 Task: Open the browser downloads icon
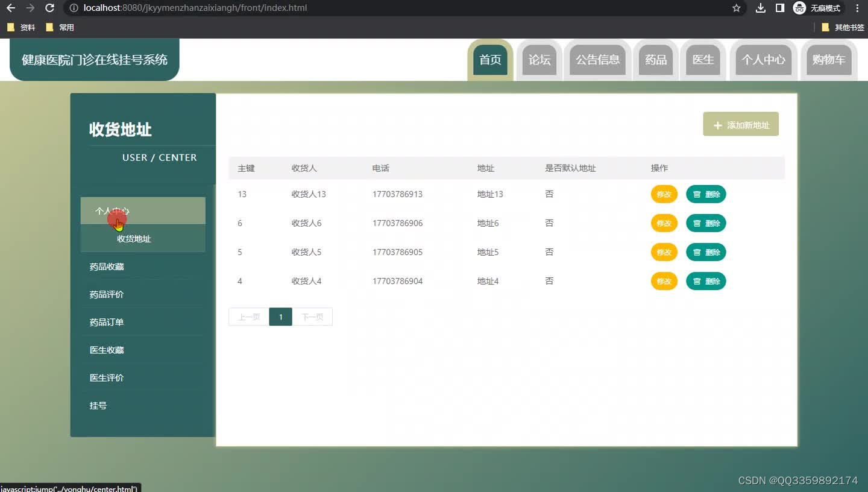[x=761, y=8]
